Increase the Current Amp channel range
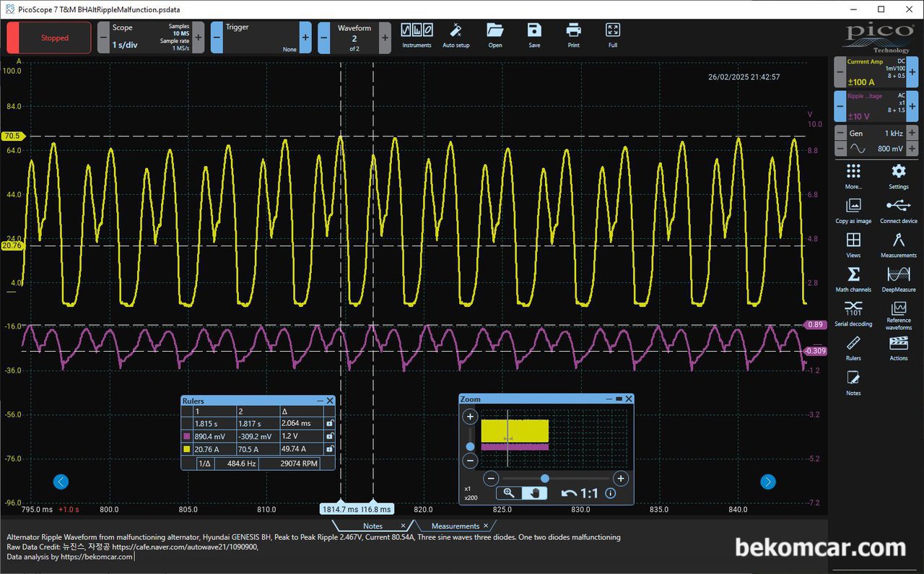The width and height of the screenshot is (924, 574). (x=912, y=72)
